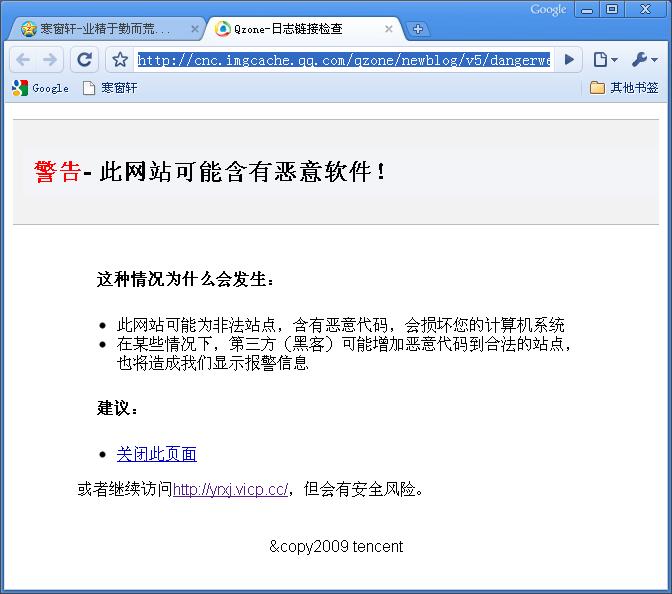Bookmark this page with the star icon

(x=120, y=60)
